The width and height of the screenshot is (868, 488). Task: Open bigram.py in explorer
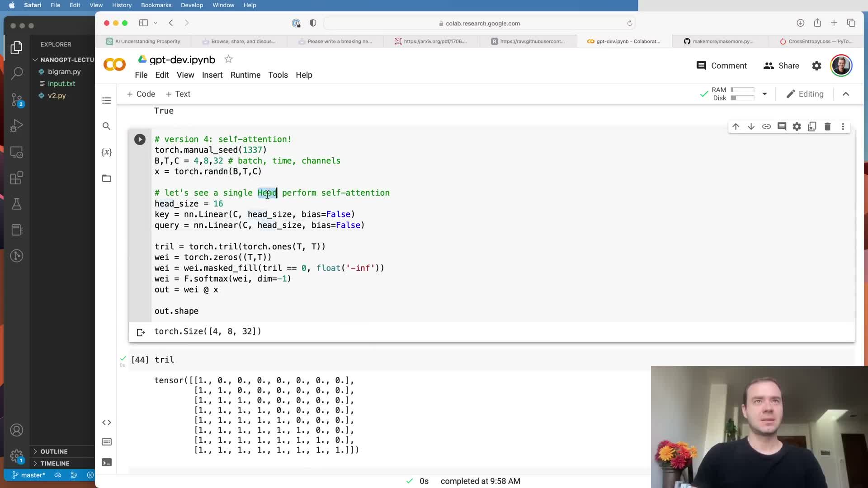(64, 71)
